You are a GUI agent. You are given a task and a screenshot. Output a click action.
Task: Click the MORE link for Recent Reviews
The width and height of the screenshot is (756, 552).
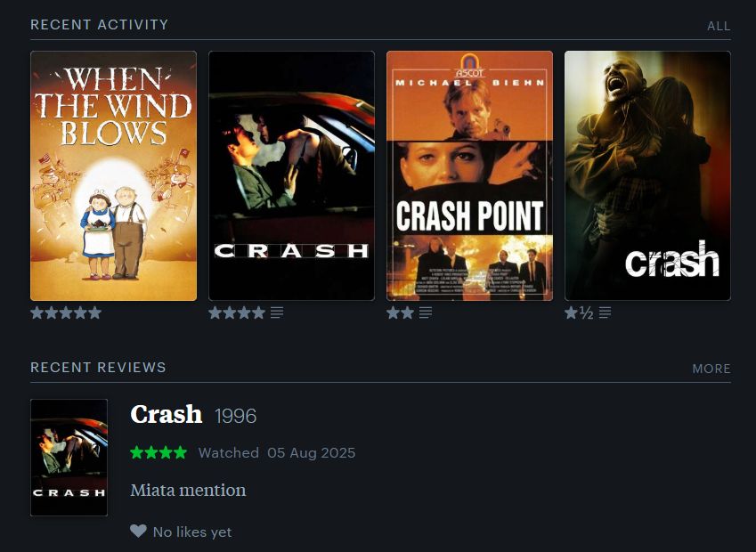point(711,369)
